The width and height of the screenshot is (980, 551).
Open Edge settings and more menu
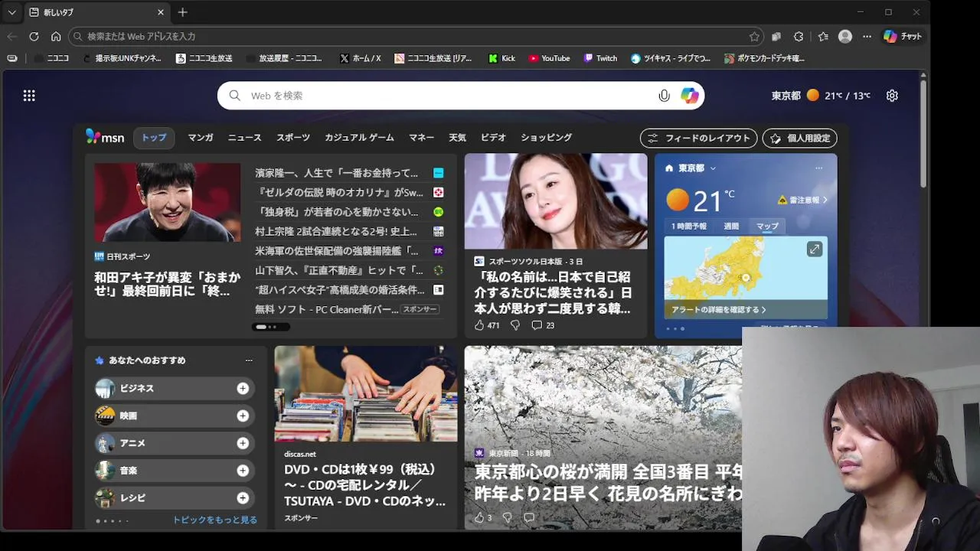point(867,36)
